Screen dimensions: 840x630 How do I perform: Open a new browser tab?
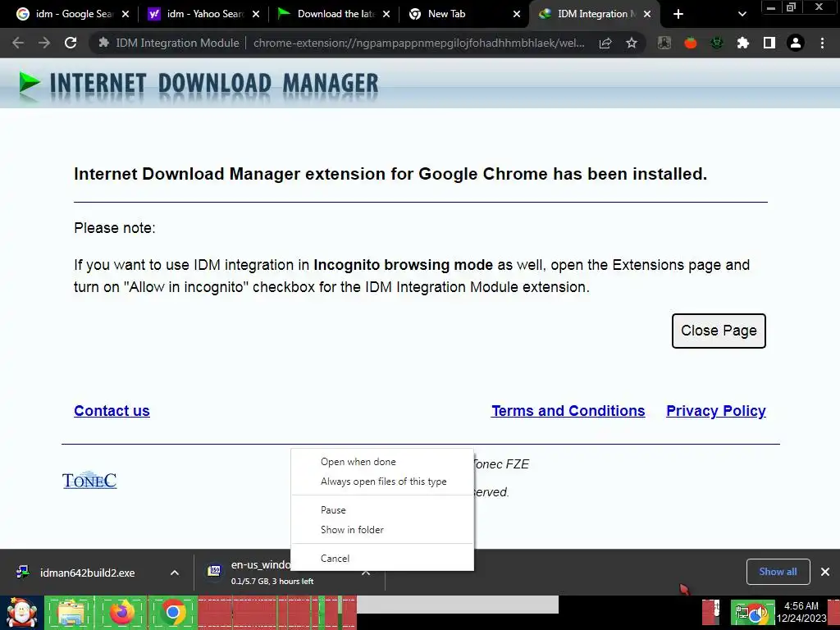[x=678, y=14]
